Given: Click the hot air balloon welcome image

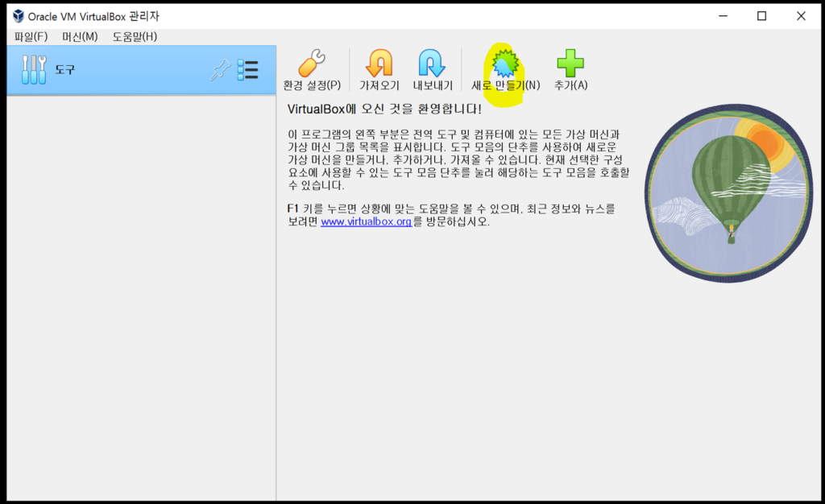Looking at the screenshot, I should click(x=728, y=193).
